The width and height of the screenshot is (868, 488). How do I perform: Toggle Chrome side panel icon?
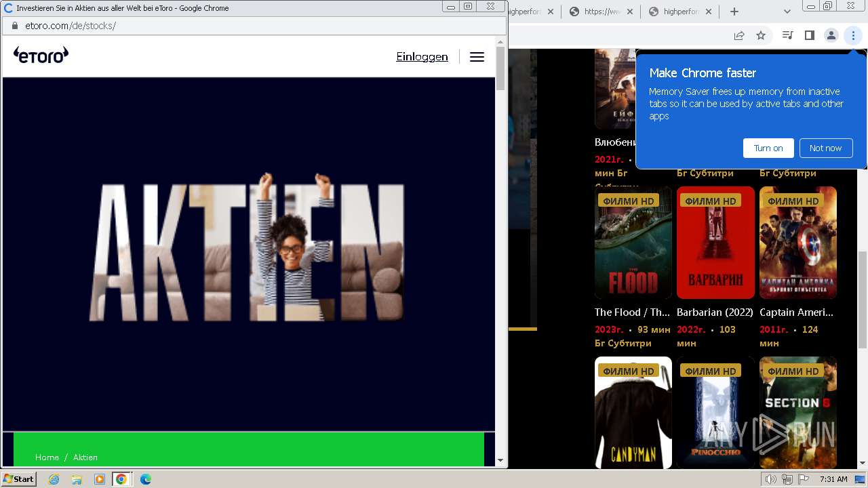pyautogui.click(x=809, y=35)
